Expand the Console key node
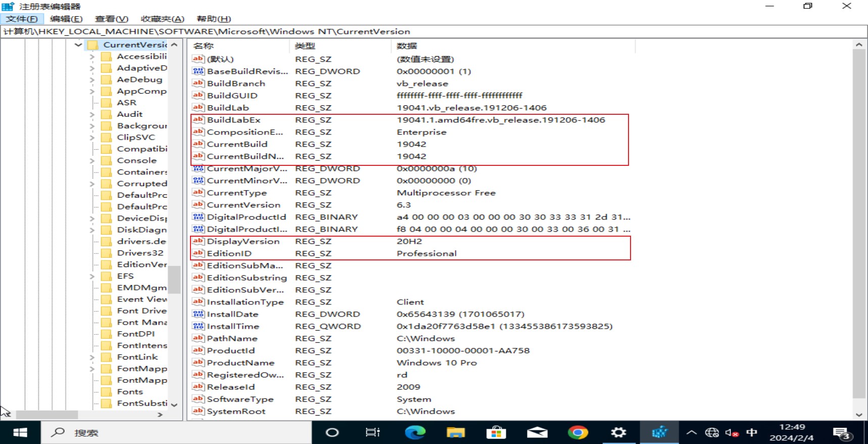The image size is (868, 444). click(x=92, y=161)
